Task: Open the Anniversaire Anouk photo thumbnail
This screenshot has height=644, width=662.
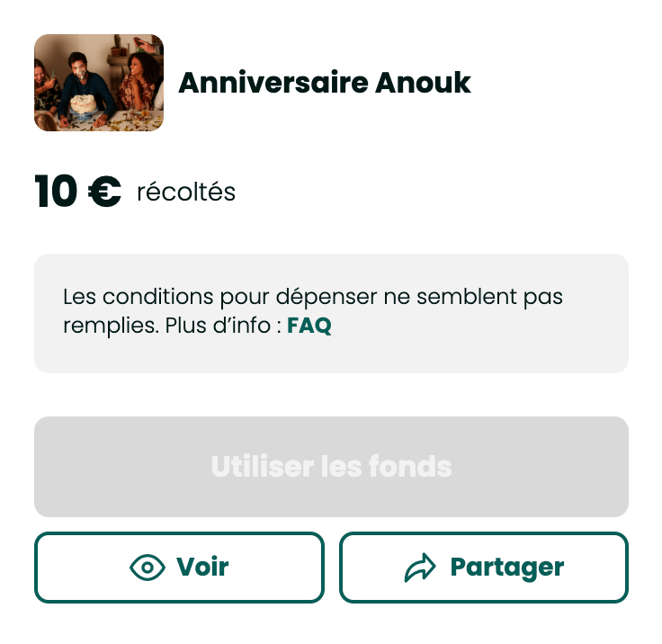Action: [x=99, y=83]
